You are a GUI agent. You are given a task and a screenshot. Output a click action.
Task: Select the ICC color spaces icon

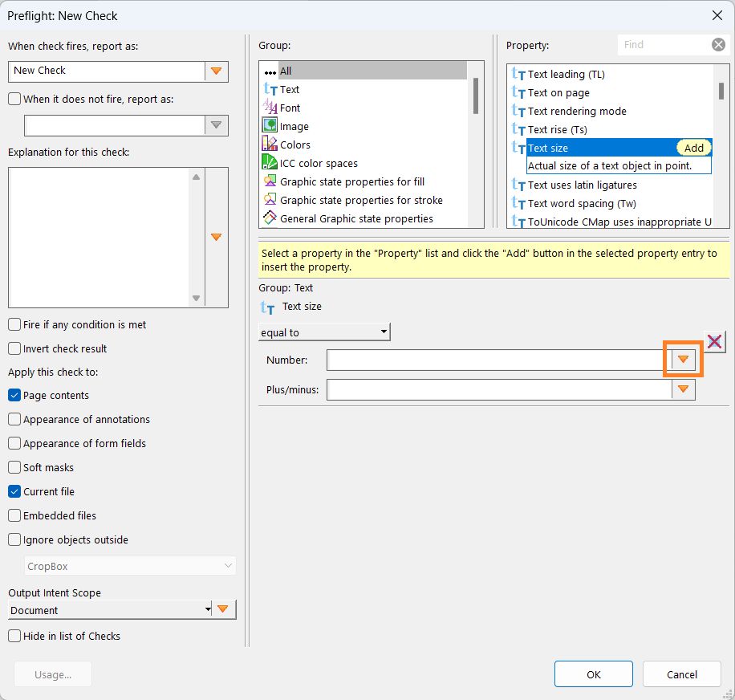coord(270,162)
